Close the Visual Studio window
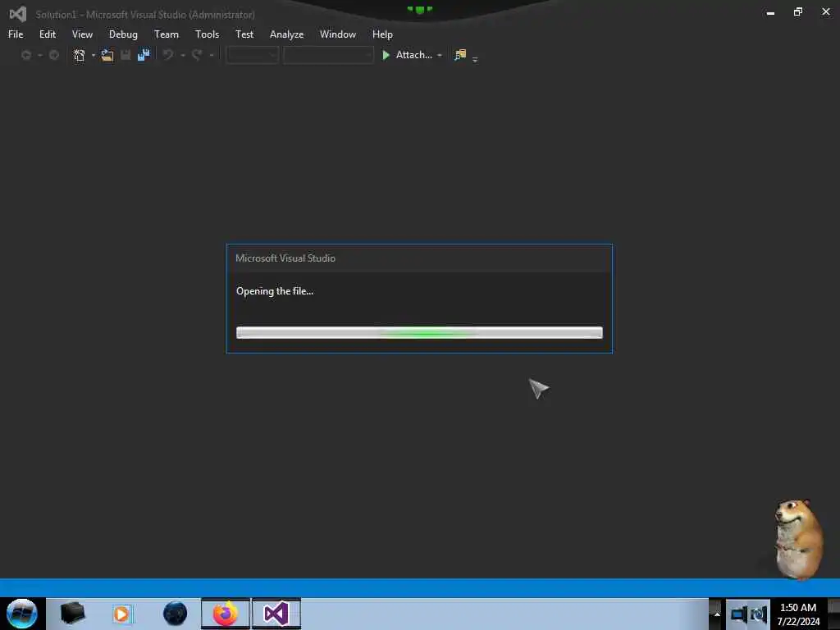This screenshot has height=630, width=840. (x=825, y=11)
